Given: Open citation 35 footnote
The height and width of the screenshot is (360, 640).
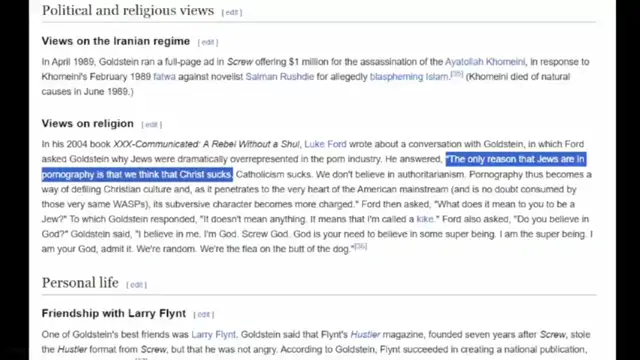Looking at the screenshot, I should tap(457, 74).
